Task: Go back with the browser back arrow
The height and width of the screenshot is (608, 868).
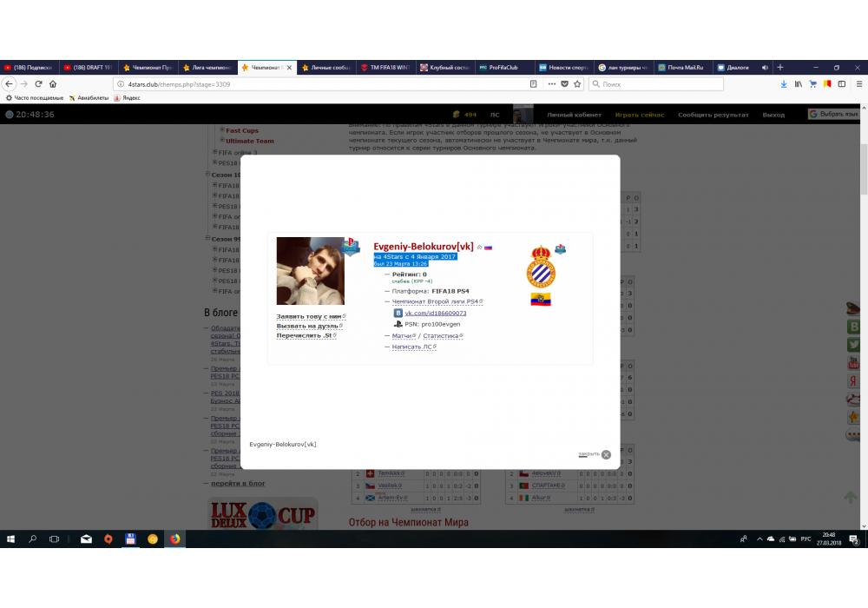Action: [x=10, y=84]
